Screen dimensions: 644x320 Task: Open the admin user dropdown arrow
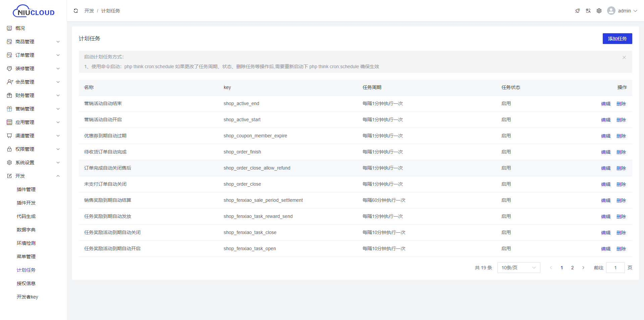tap(635, 11)
